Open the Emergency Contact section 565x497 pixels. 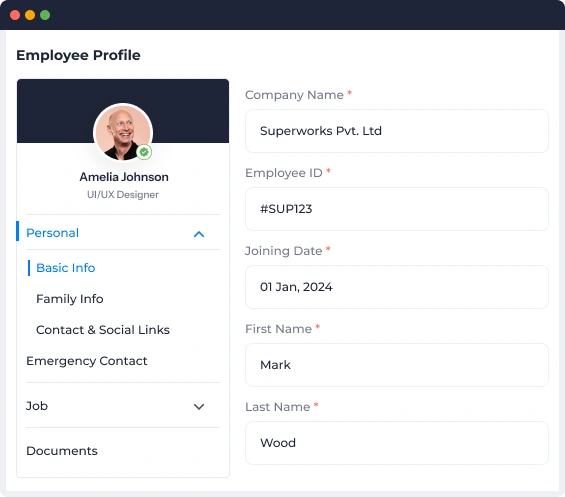pyautogui.click(x=87, y=361)
